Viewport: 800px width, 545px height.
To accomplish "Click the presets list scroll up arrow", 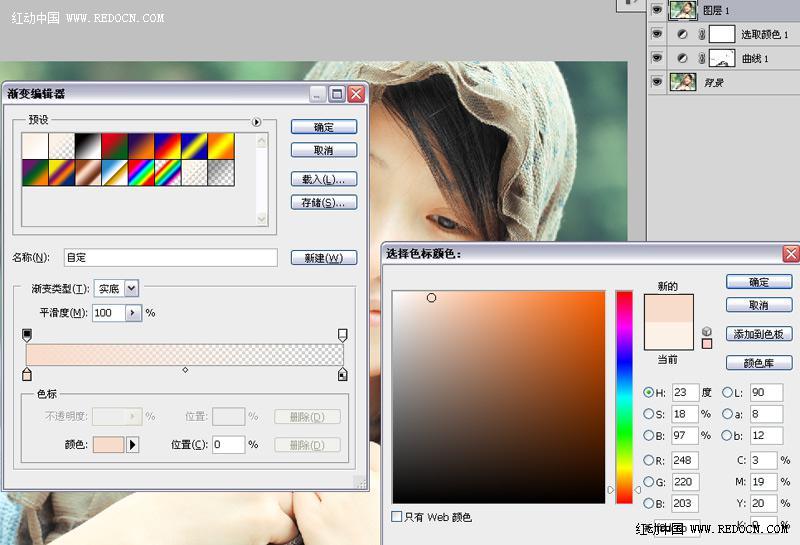I will [x=262, y=140].
